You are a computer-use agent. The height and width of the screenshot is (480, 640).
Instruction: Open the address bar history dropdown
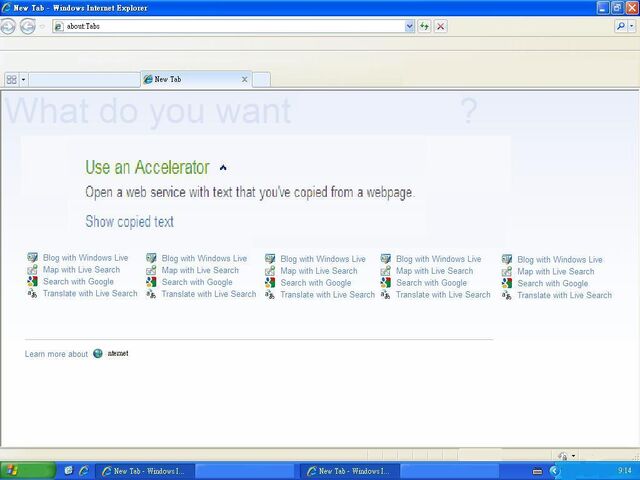[409, 27]
